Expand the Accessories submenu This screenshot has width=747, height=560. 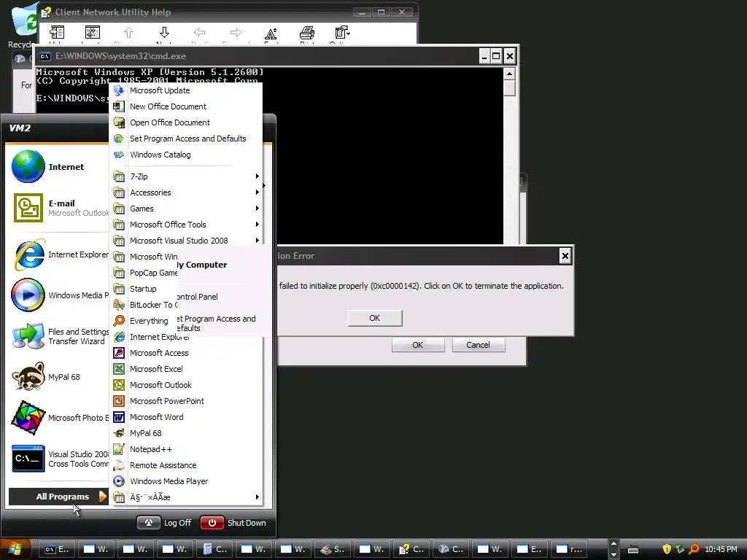tap(186, 192)
